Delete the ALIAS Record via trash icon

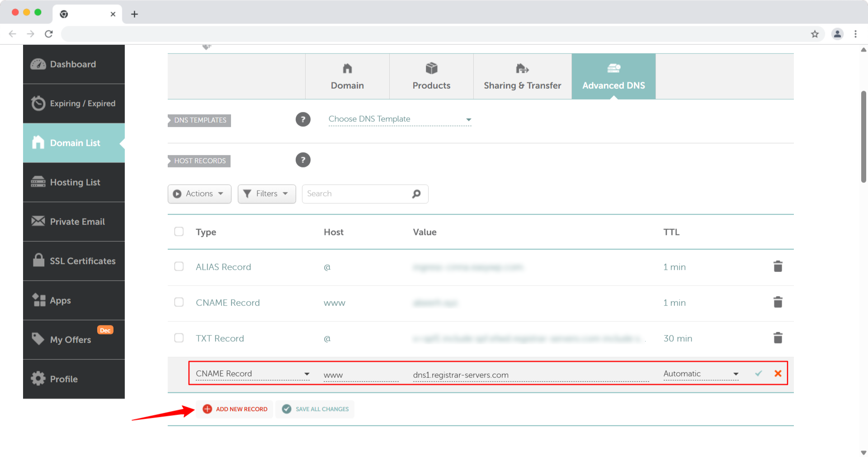(x=778, y=267)
